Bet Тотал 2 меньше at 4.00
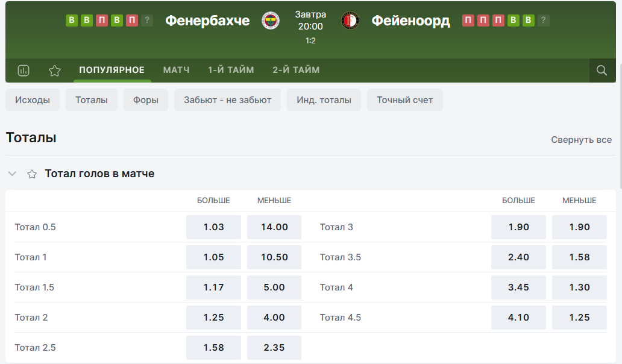 274,318
